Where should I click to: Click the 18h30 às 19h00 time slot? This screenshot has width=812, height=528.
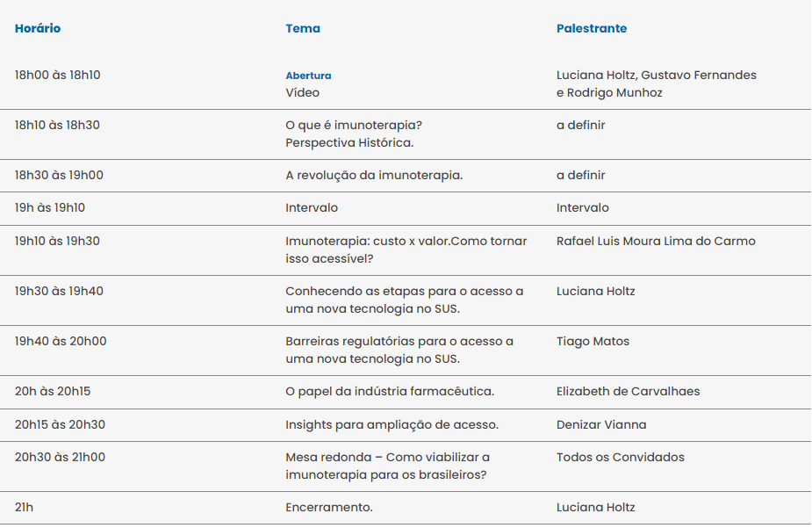[59, 175]
